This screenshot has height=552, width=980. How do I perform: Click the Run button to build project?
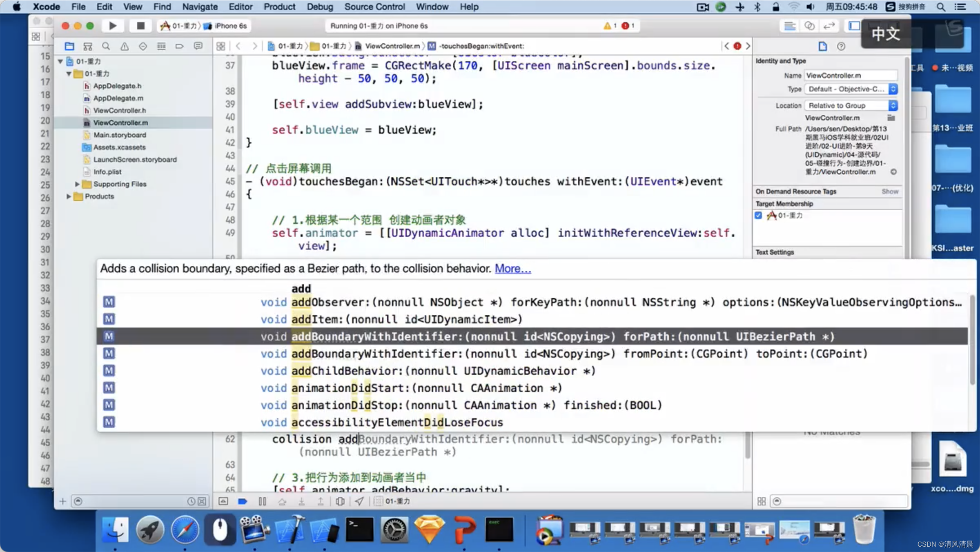pos(112,26)
